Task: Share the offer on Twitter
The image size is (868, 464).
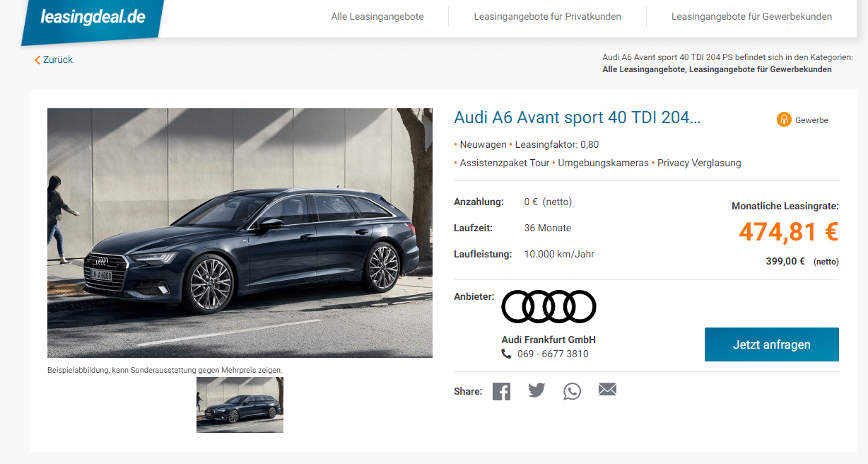Action: click(x=536, y=390)
